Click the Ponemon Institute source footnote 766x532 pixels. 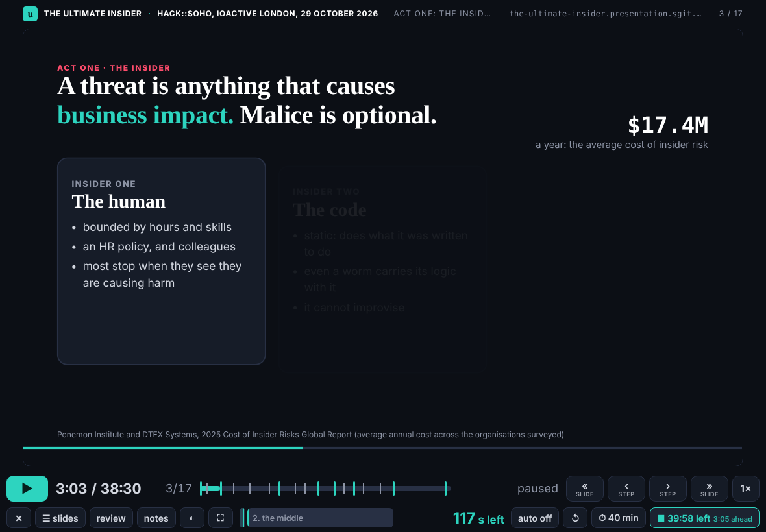click(310, 435)
